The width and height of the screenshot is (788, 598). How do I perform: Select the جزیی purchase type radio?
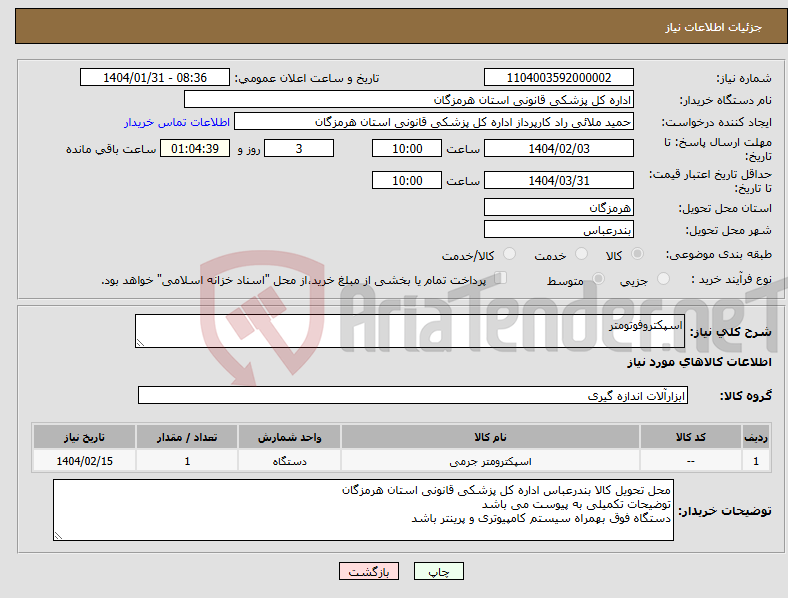663,279
